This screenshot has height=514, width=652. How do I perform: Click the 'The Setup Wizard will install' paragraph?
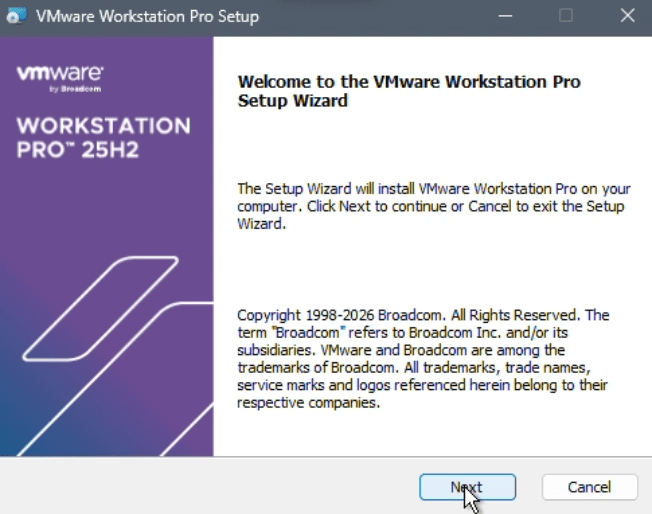pos(434,206)
